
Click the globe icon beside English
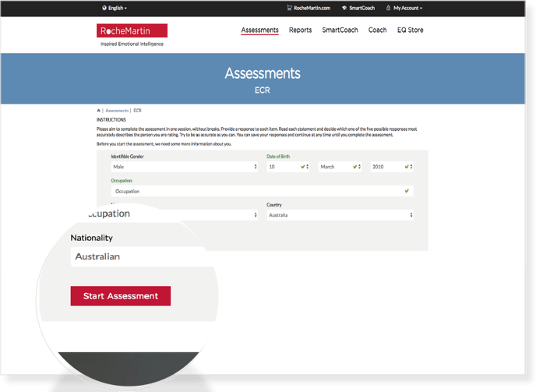(104, 8)
